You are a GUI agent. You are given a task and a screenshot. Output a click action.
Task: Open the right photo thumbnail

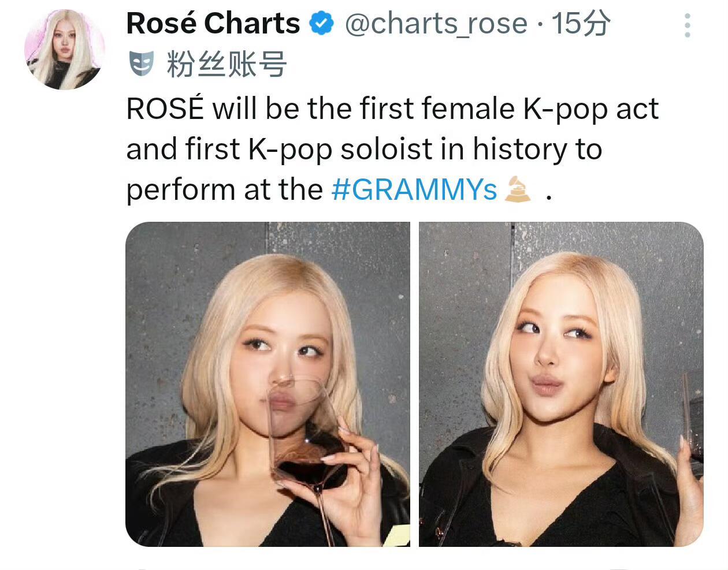pos(560,383)
